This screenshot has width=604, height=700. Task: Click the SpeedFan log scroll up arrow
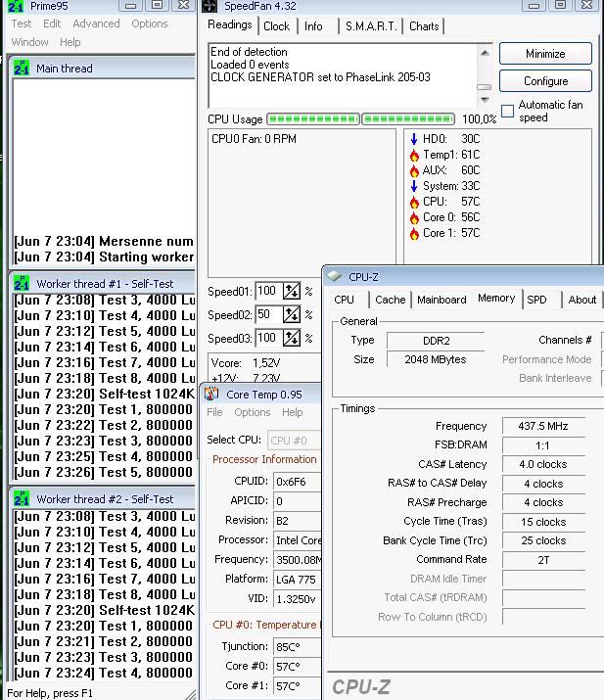(485, 53)
